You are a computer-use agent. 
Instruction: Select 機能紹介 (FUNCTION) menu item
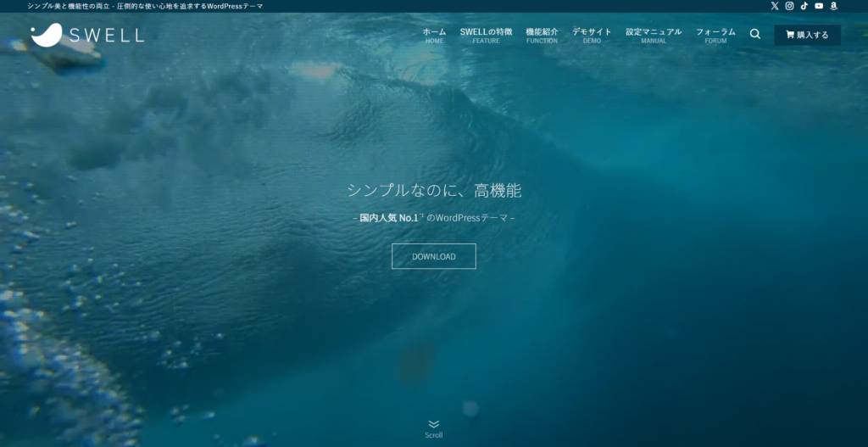click(542, 35)
